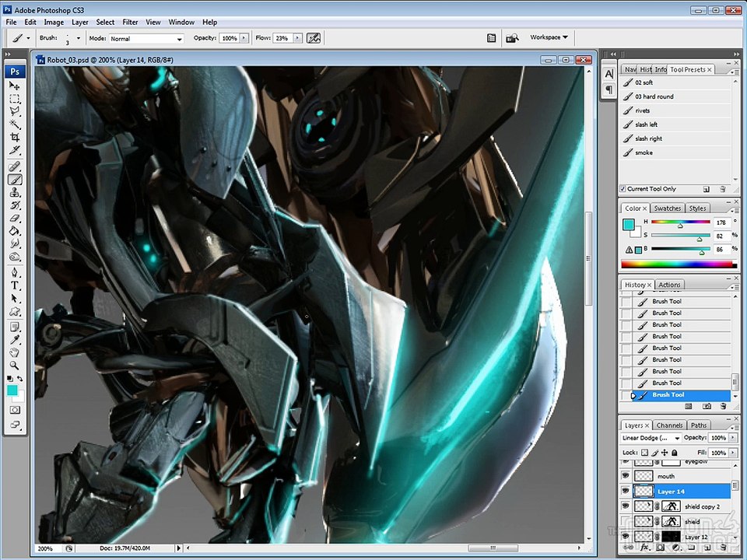Click Create new layer button in Layers
Image resolution: width=747 pixels, height=560 pixels.
point(708,548)
